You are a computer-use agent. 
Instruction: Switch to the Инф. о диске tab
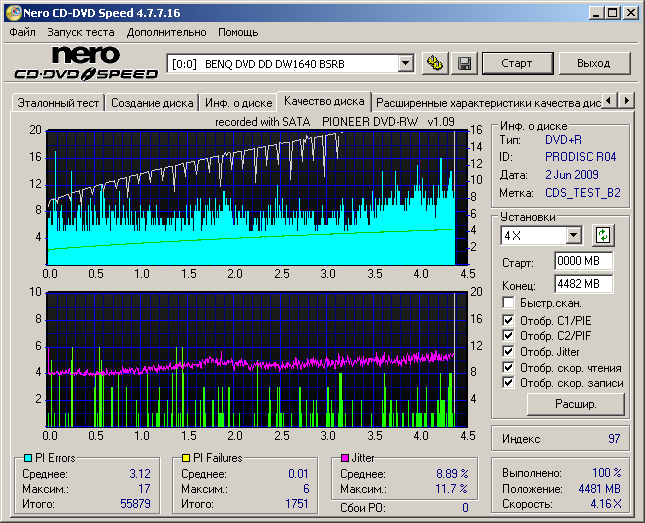[x=238, y=102]
